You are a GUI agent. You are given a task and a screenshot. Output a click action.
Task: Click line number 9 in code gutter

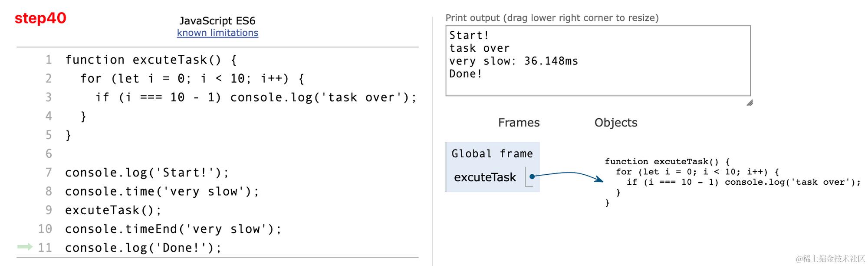click(49, 210)
